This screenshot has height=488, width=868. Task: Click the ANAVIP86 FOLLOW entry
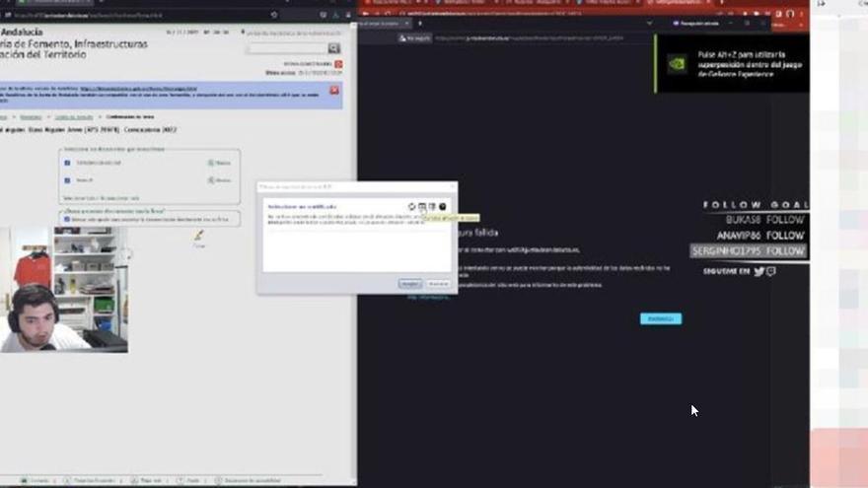(x=760, y=236)
